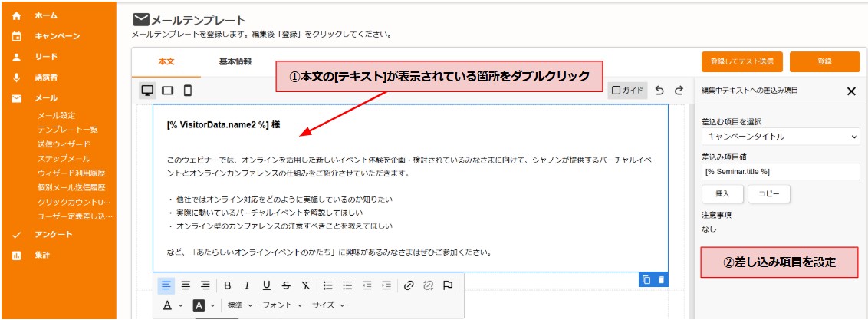
Task: Align text to the right
Action: [205, 285]
